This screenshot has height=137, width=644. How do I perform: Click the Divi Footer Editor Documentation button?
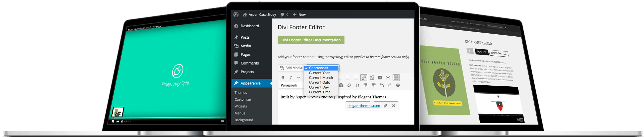point(311,40)
